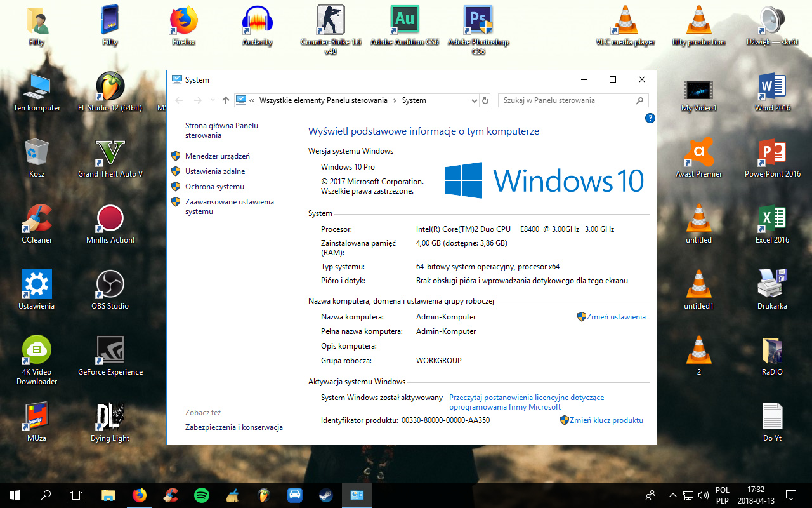The height and width of the screenshot is (508, 812).
Task: Click the forward navigation arrow
Action: pos(198,100)
